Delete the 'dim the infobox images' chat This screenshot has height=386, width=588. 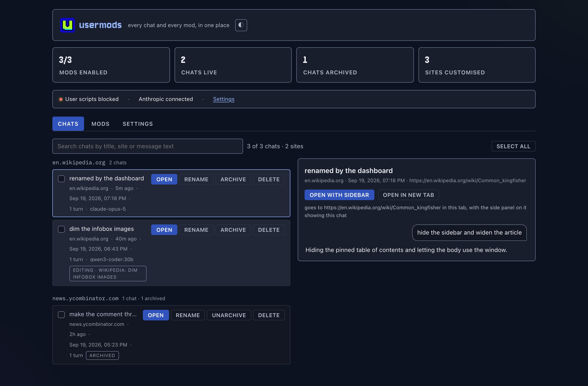click(269, 229)
